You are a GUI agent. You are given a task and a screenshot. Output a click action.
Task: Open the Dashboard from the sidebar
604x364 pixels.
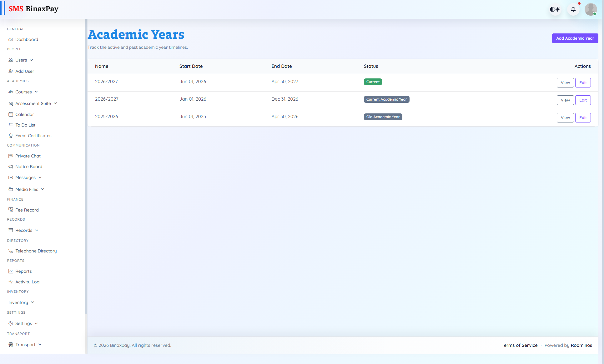[x=26, y=39]
